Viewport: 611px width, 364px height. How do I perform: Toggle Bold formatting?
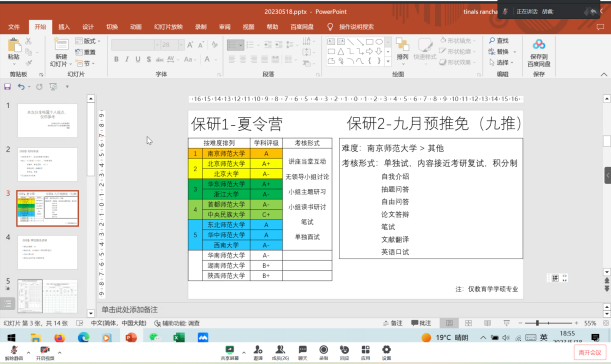(116, 59)
